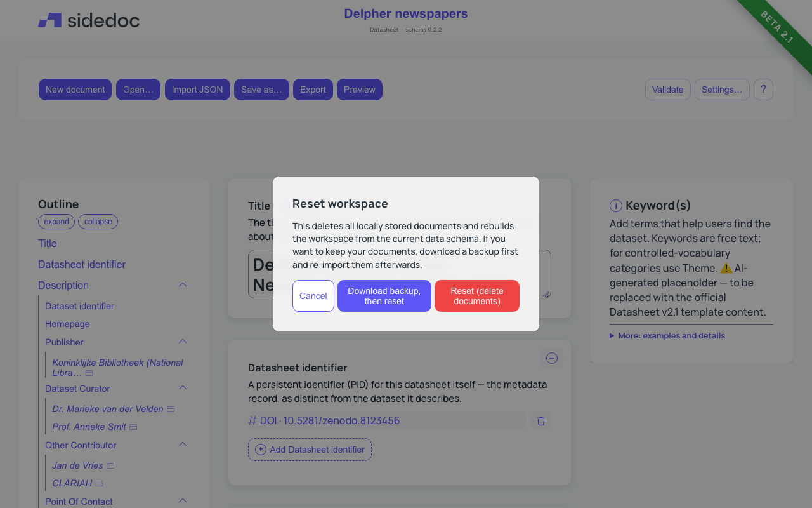Select Description in the outline

63,286
